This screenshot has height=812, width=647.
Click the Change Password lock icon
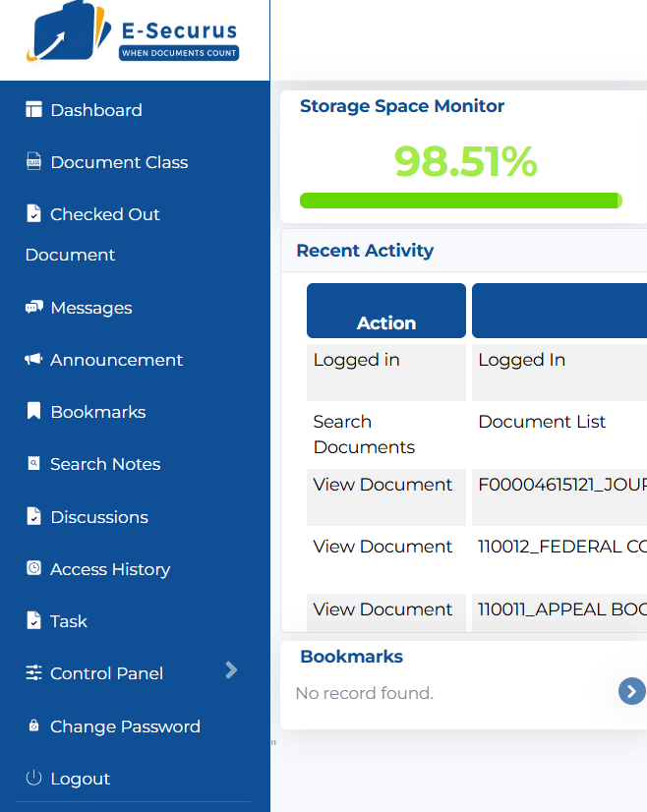34,726
